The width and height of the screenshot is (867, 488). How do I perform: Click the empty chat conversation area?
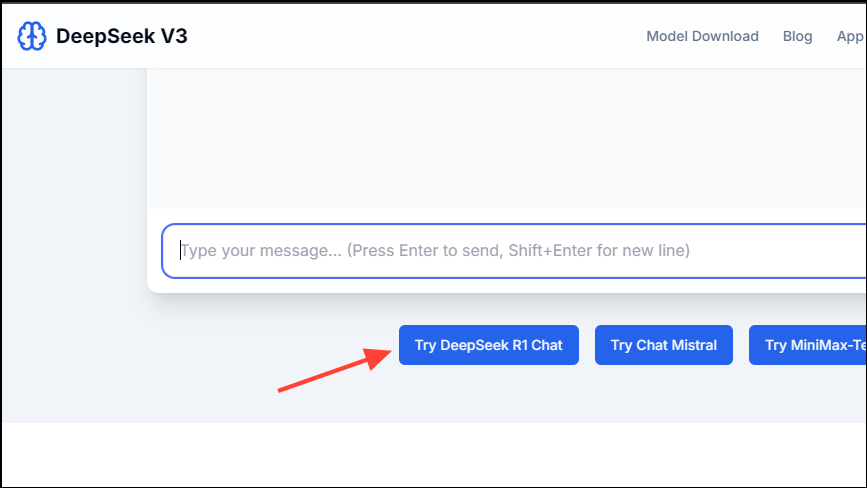[x=506, y=138]
